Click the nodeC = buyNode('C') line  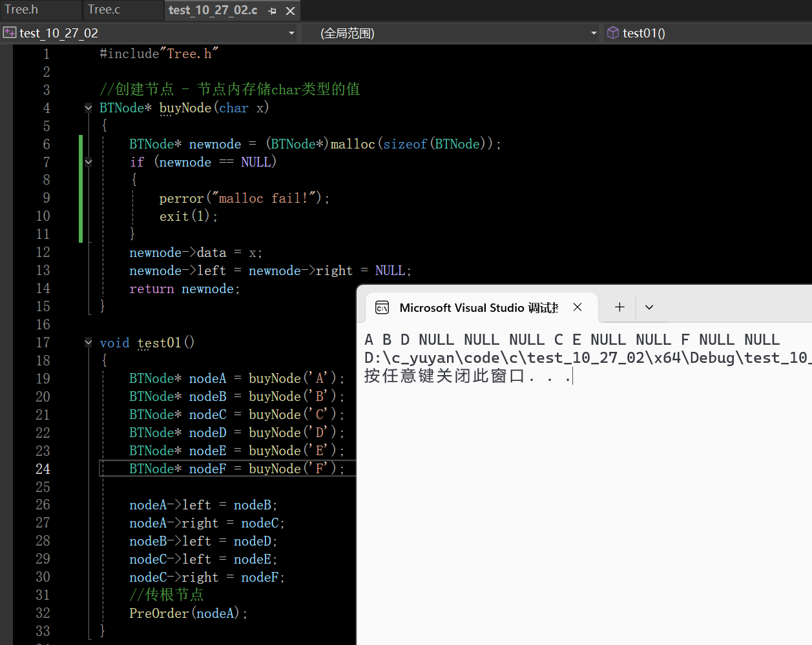click(236, 415)
